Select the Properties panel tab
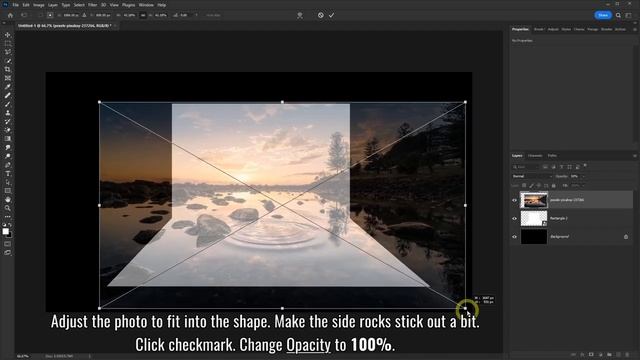 (x=520, y=29)
